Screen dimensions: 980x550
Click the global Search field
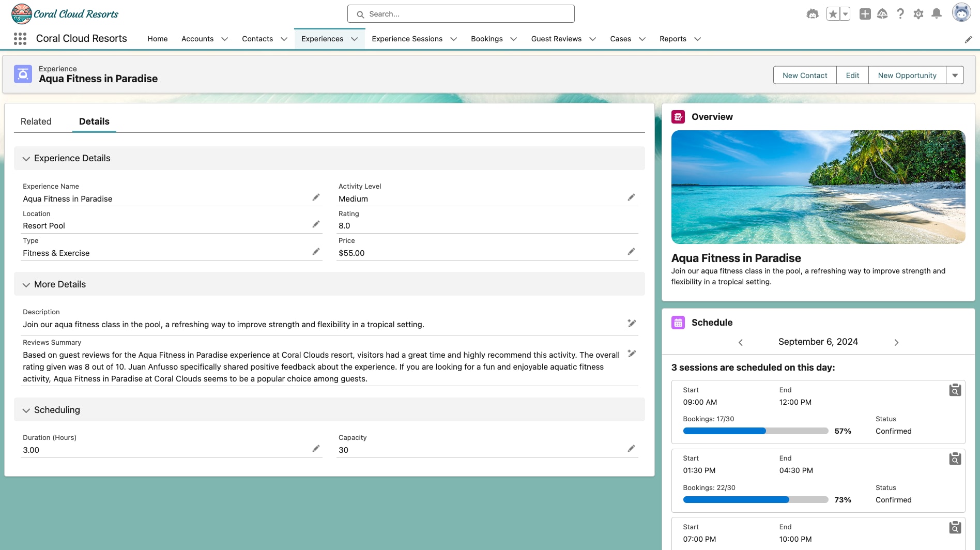[461, 14]
